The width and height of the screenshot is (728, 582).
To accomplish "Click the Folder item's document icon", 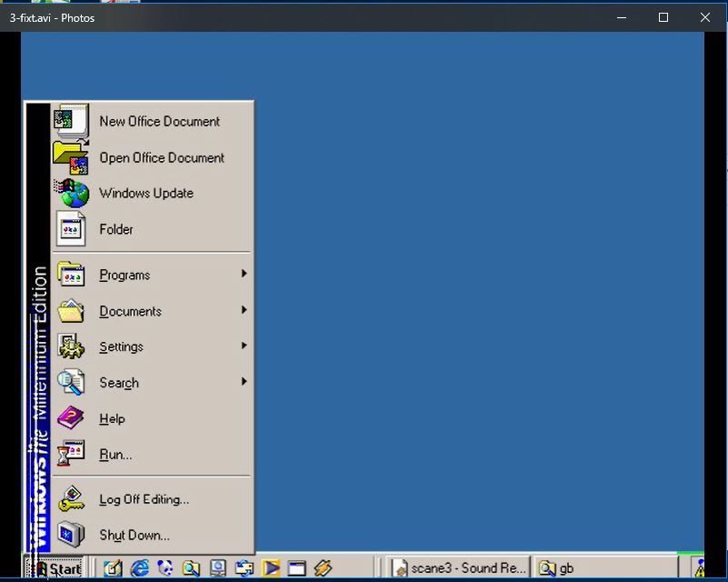I will (x=71, y=228).
